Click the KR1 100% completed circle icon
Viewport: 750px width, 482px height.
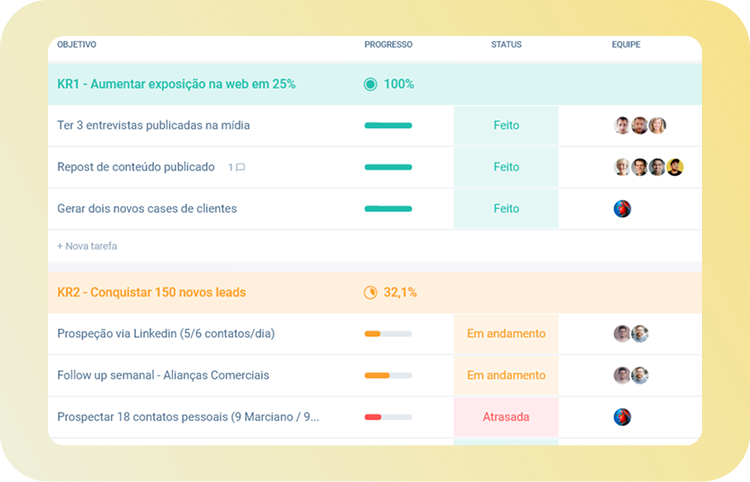370,84
